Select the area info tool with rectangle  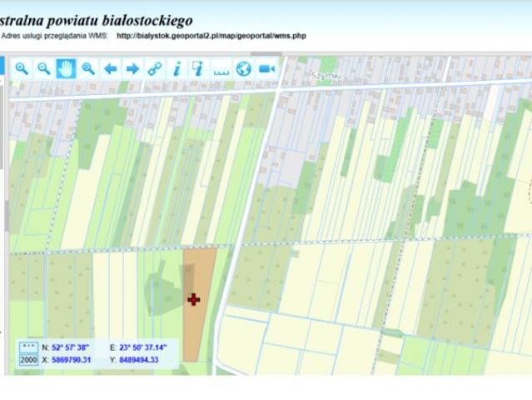point(198,68)
